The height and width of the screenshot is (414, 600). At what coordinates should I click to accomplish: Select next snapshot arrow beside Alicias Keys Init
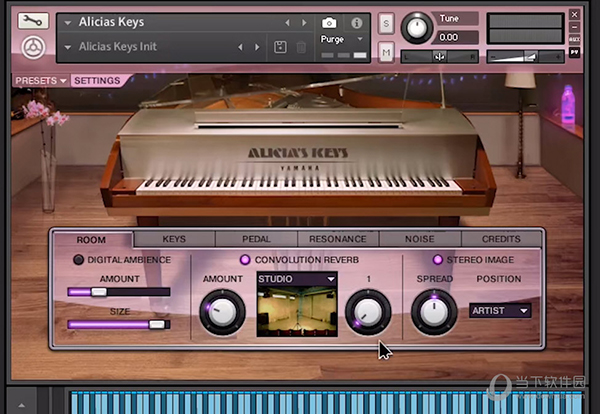point(257,47)
